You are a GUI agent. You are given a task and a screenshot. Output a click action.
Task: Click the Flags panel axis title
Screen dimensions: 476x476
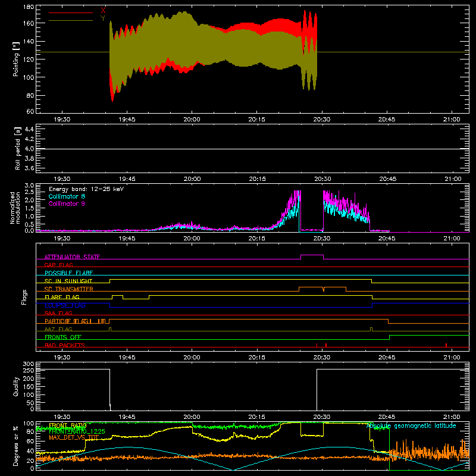pos(24,297)
